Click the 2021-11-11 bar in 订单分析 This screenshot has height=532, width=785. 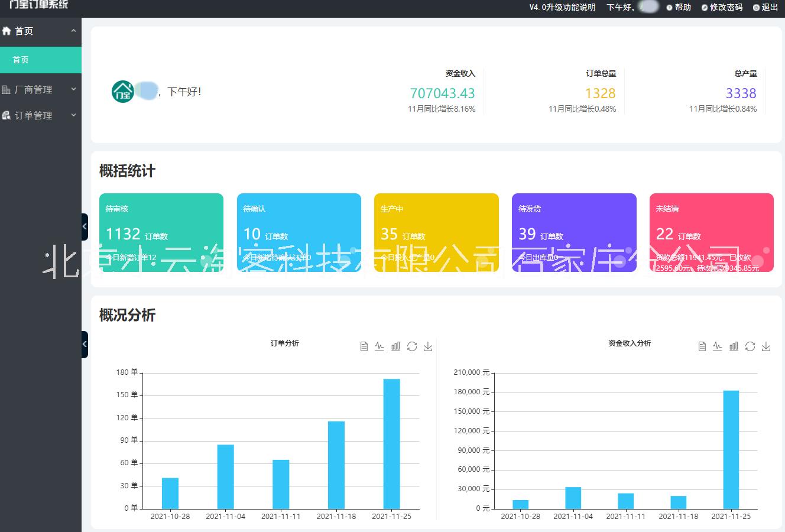click(x=281, y=484)
